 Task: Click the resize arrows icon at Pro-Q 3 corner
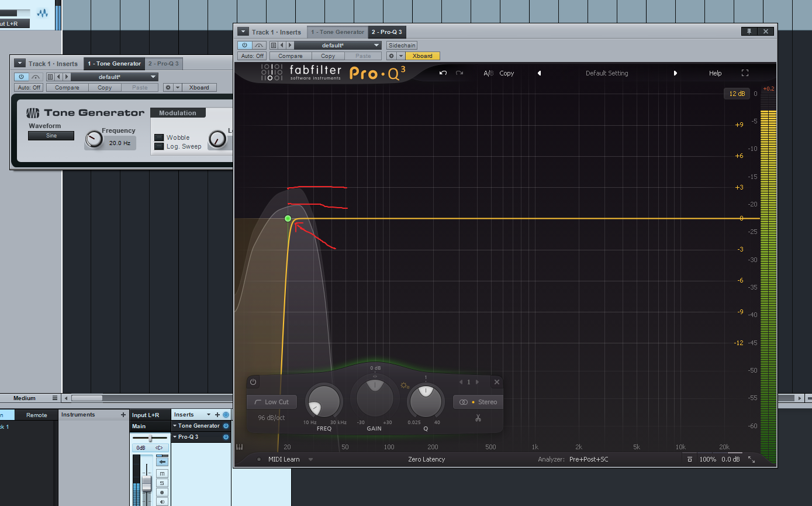pos(751,459)
